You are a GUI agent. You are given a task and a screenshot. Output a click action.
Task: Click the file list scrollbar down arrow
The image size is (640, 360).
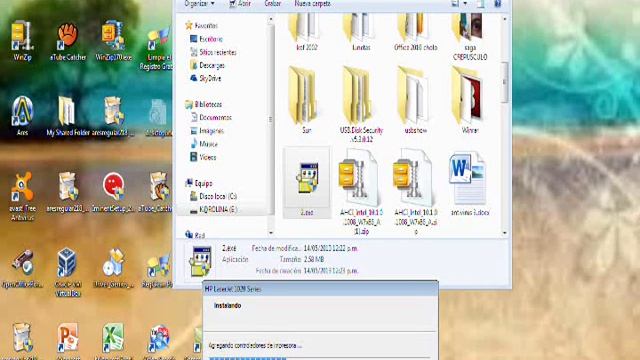(x=504, y=233)
